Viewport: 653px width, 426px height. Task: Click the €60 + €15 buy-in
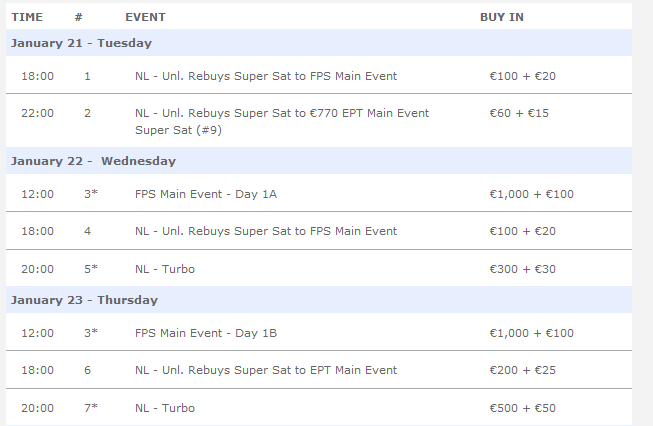519,113
